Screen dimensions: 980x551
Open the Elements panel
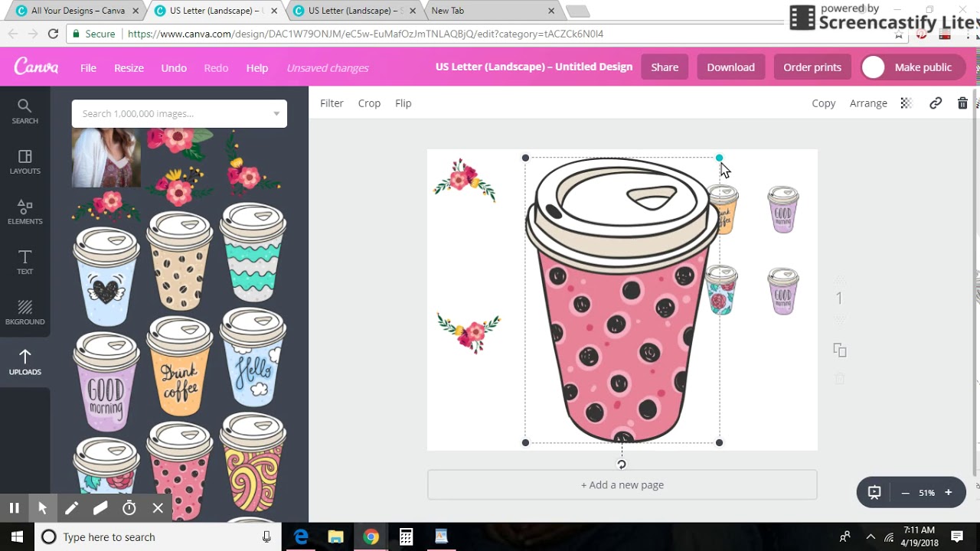tap(24, 212)
